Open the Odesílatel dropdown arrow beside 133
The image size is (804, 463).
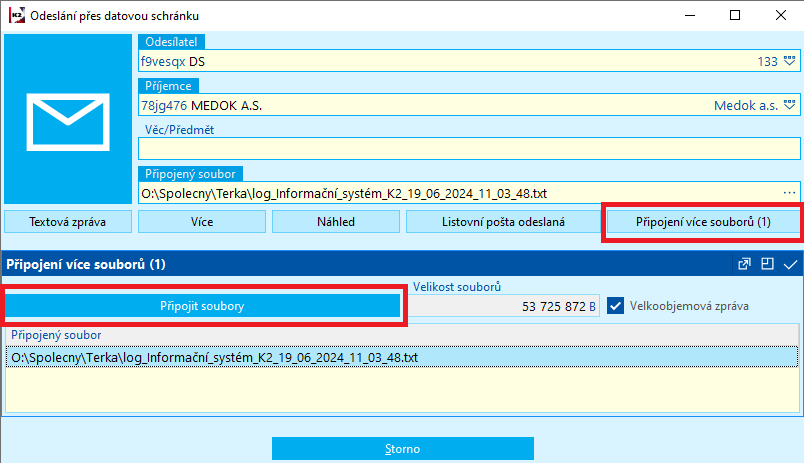click(x=790, y=61)
